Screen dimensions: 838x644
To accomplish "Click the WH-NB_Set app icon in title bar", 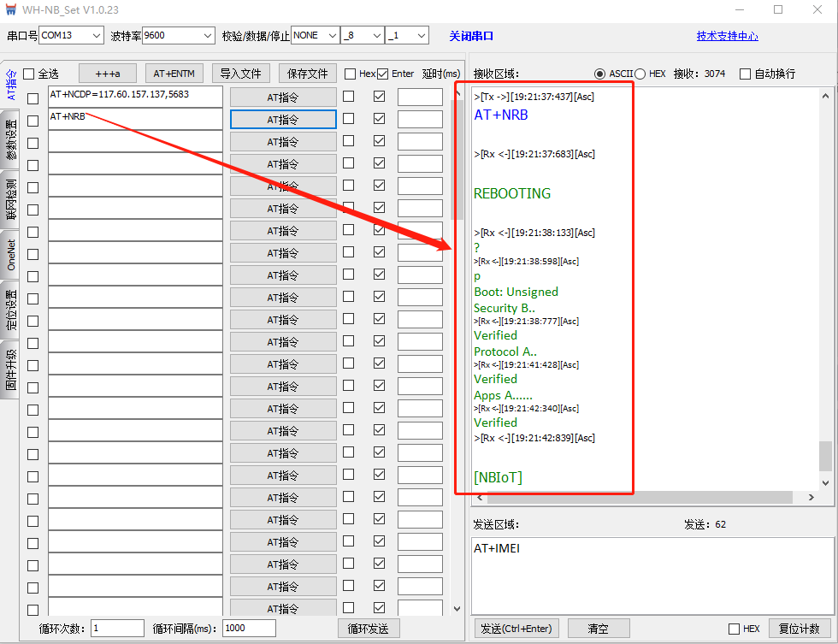I will [x=10, y=9].
